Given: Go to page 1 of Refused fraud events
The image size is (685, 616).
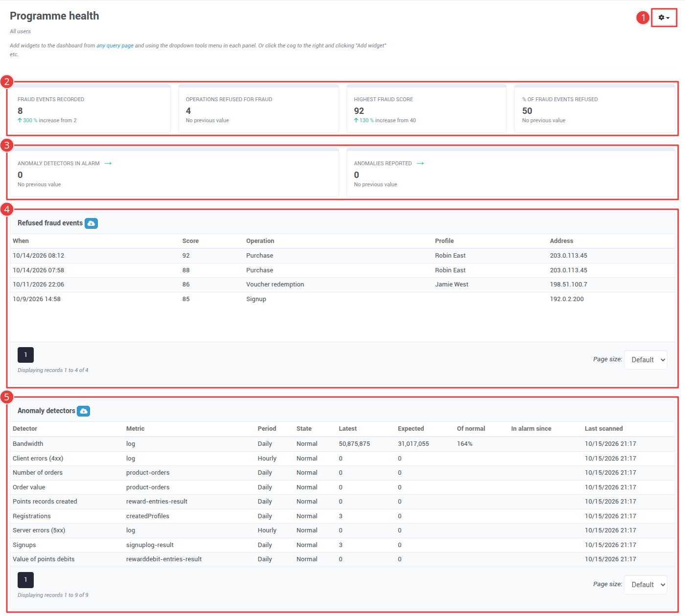Looking at the screenshot, I should 25,355.
